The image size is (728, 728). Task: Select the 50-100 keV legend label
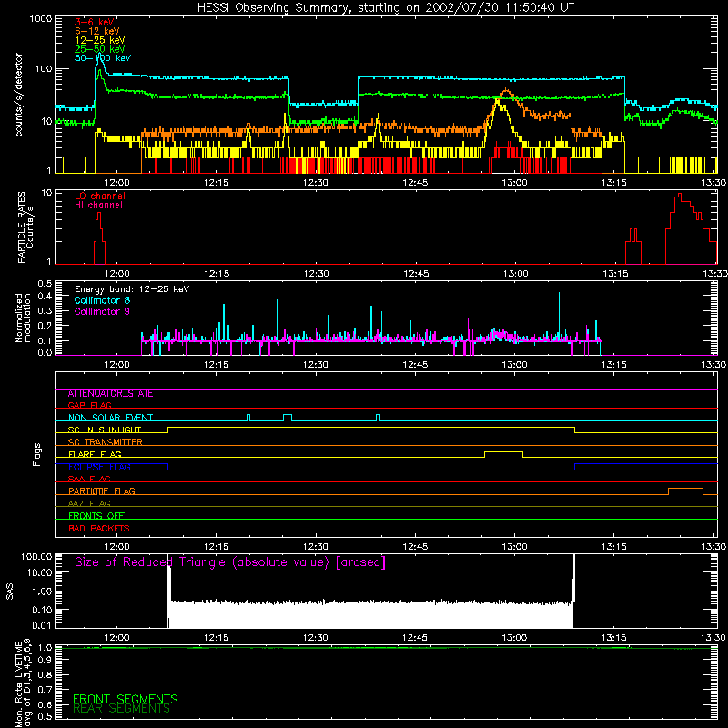pos(103,58)
